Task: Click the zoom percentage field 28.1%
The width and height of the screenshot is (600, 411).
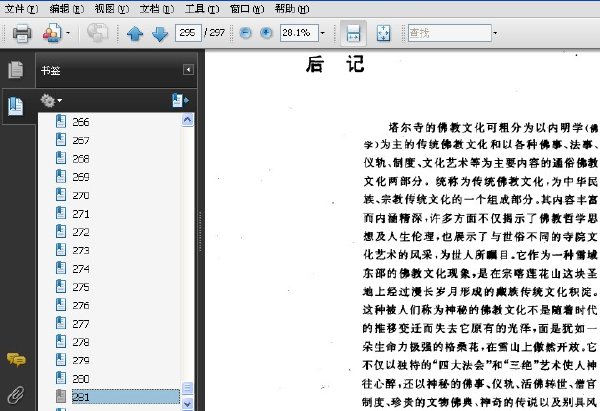Action: tap(299, 33)
